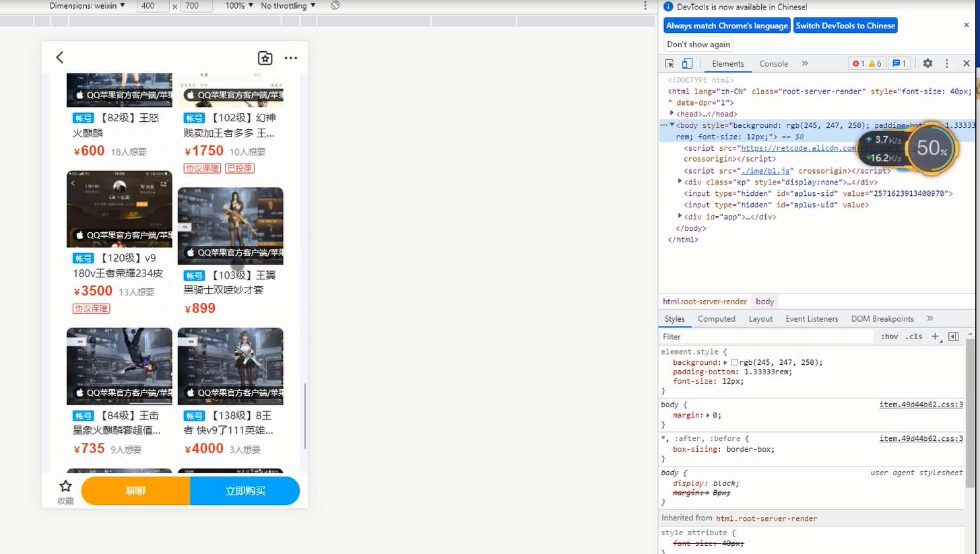Image resolution: width=980 pixels, height=554 pixels.
Task: Click the background color swatch in element.style
Action: coord(735,362)
